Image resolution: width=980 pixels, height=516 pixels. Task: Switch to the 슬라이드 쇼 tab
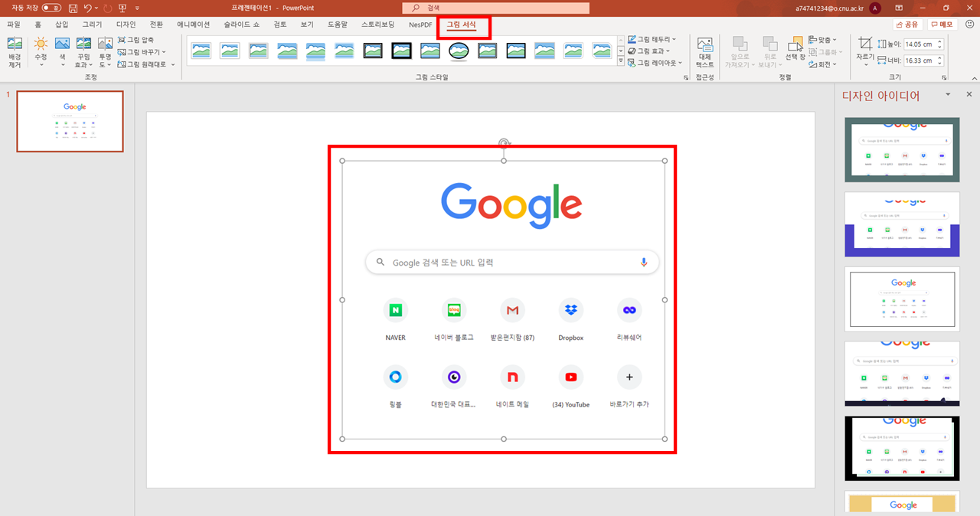click(x=241, y=24)
